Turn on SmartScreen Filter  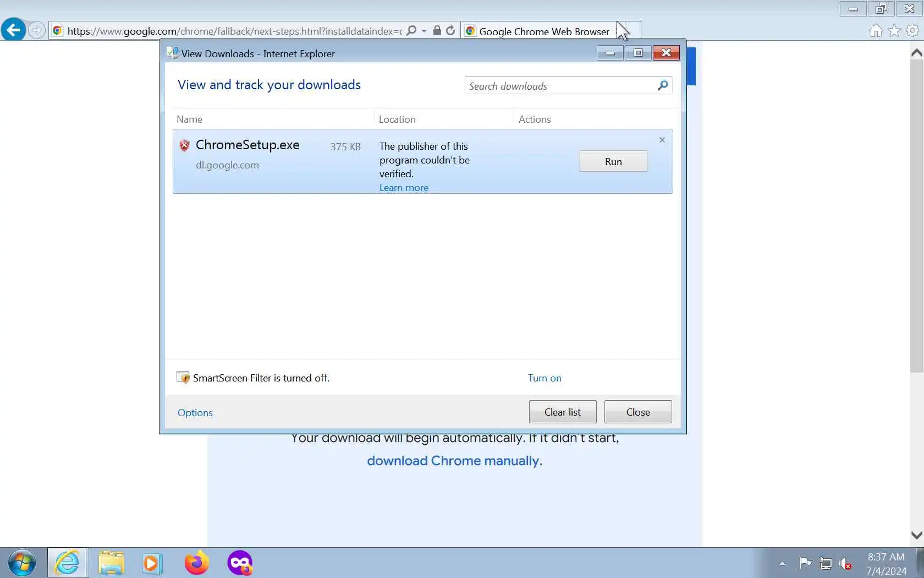(x=544, y=378)
